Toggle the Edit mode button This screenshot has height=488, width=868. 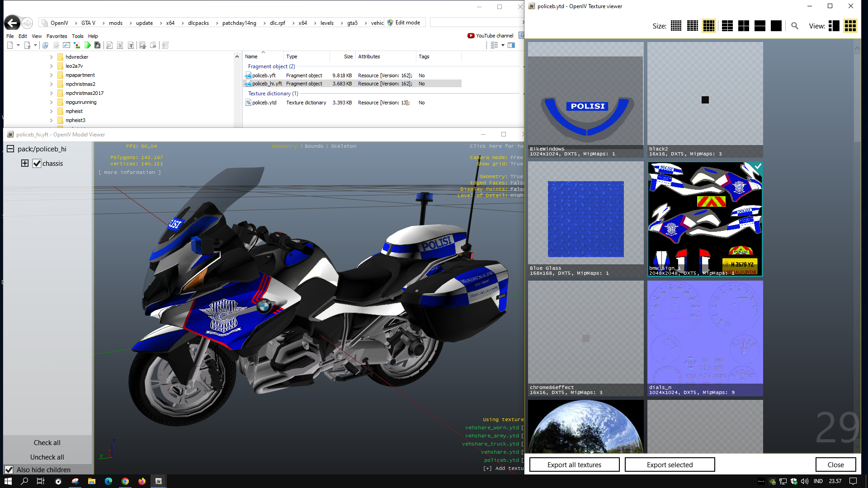coord(404,23)
